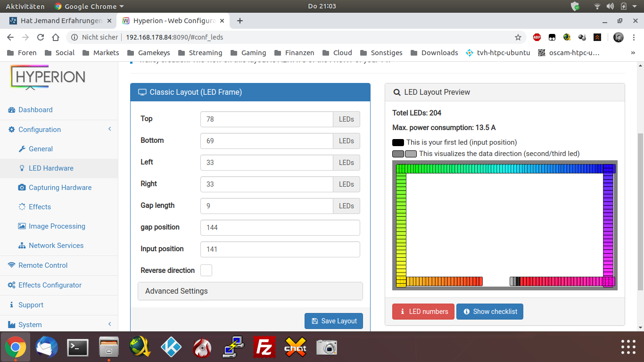
Task: Open the file manager dock icon
Action: pos(109,348)
